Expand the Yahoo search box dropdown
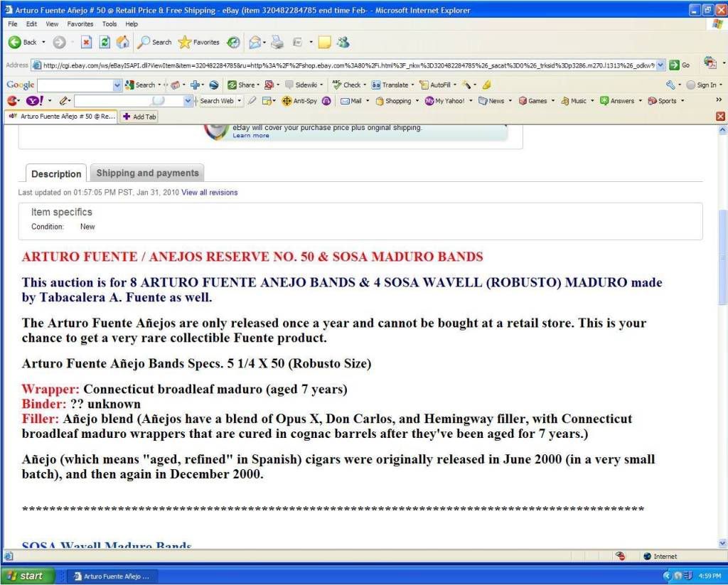Screen dimensions: 728x585 (x=188, y=101)
